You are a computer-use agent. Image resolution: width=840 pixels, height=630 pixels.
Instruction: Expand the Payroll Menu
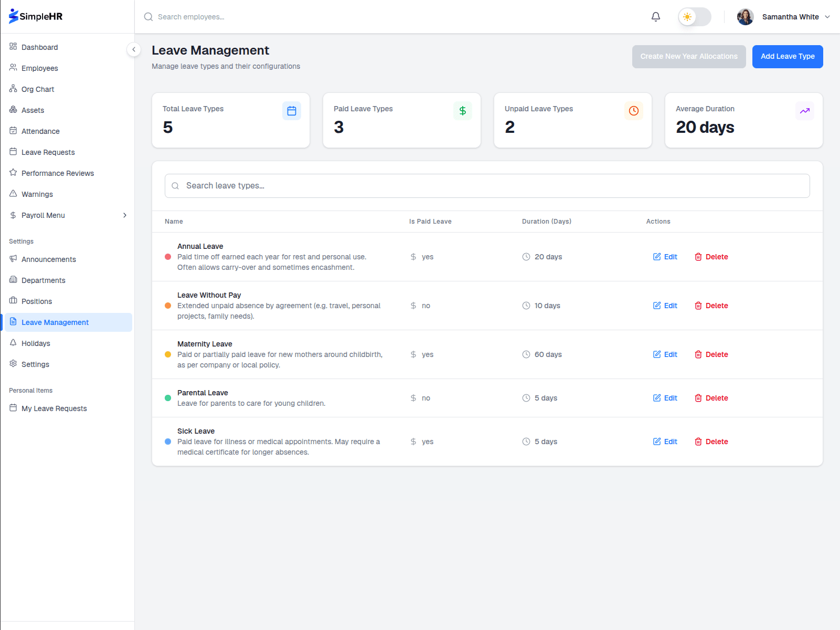(43, 215)
